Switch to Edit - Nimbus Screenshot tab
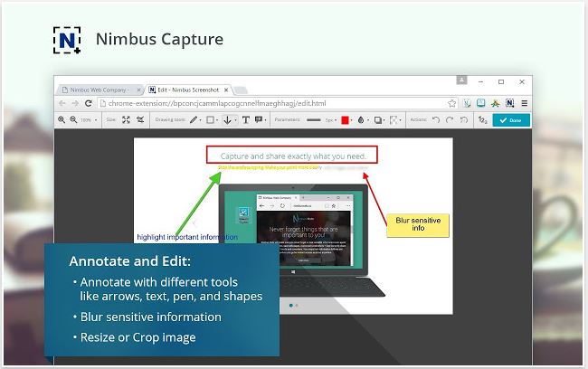Screen dimensions: 588x369 coord(188,90)
